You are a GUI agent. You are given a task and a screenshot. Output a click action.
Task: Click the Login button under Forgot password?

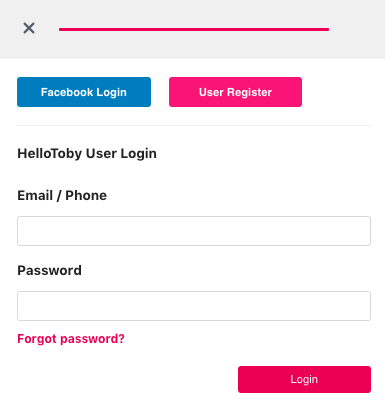tap(304, 379)
